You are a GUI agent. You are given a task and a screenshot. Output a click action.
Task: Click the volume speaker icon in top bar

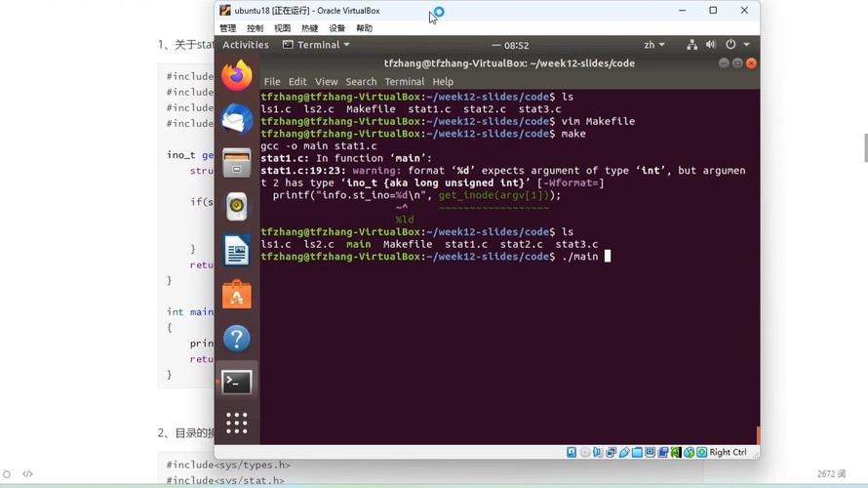pyautogui.click(x=711, y=45)
